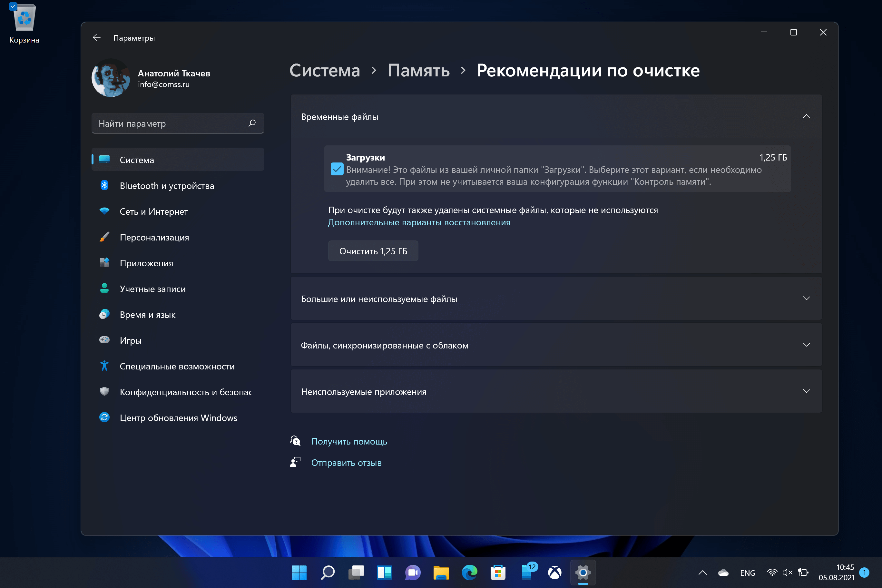This screenshot has width=882, height=588.
Task: Open Персонализация settings
Action: coord(155,236)
